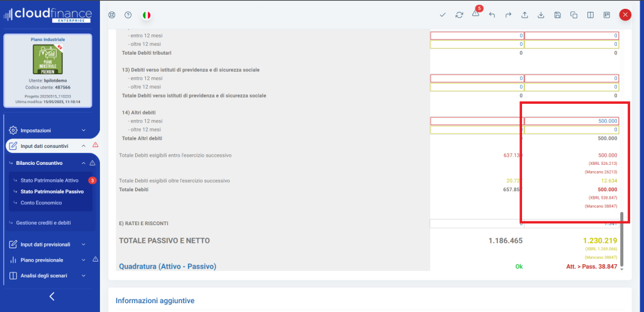Click the Analisi degli scenari columns icon
644x312 pixels.
pyautogui.click(x=13, y=276)
